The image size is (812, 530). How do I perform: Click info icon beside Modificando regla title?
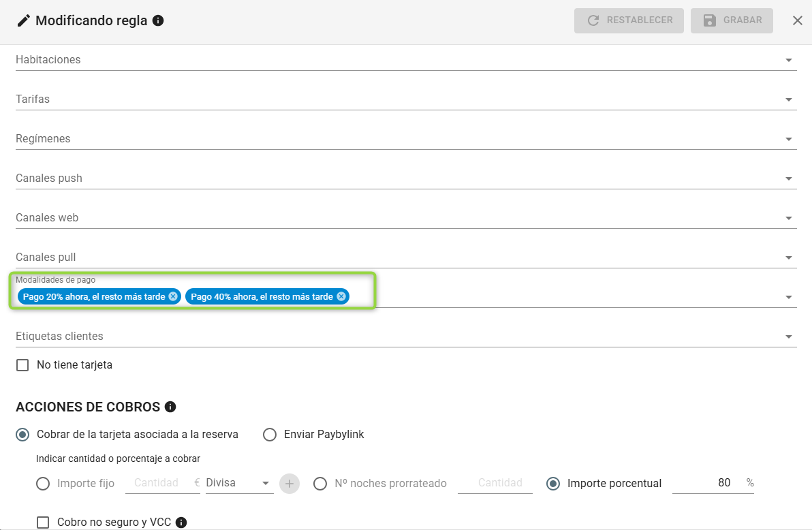click(158, 20)
